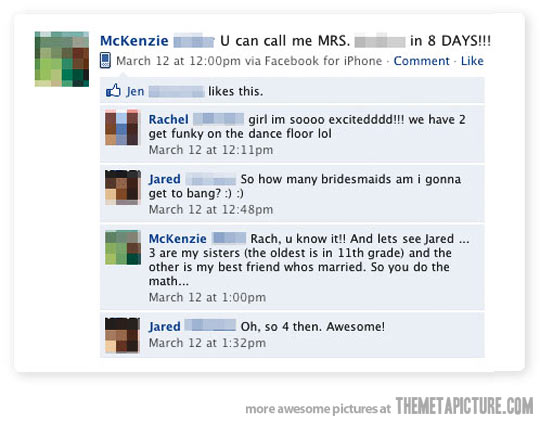Image resolution: width=540 pixels, height=425 pixels.
Task: Open McKenzie's large profile picture
Action: (x=62, y=59)
